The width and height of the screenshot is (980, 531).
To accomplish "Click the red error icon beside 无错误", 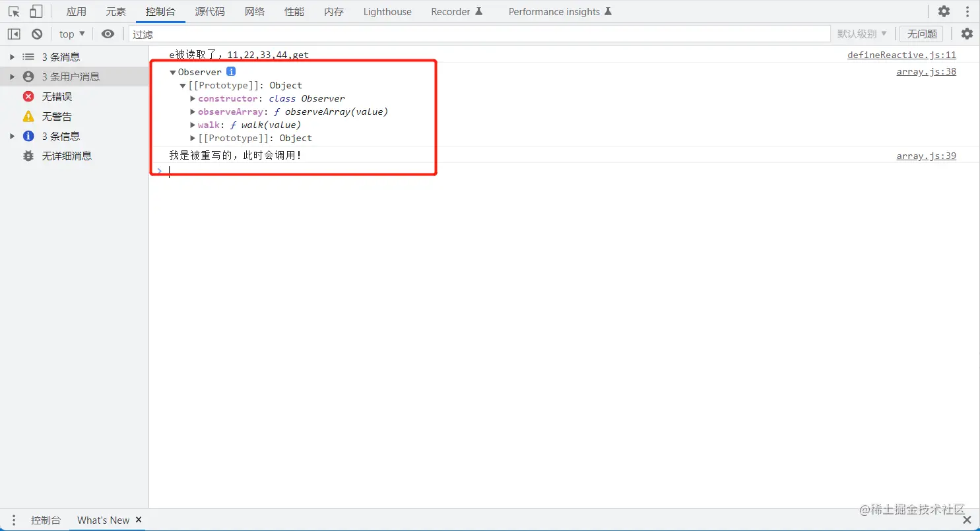I will tap(28, 96).
